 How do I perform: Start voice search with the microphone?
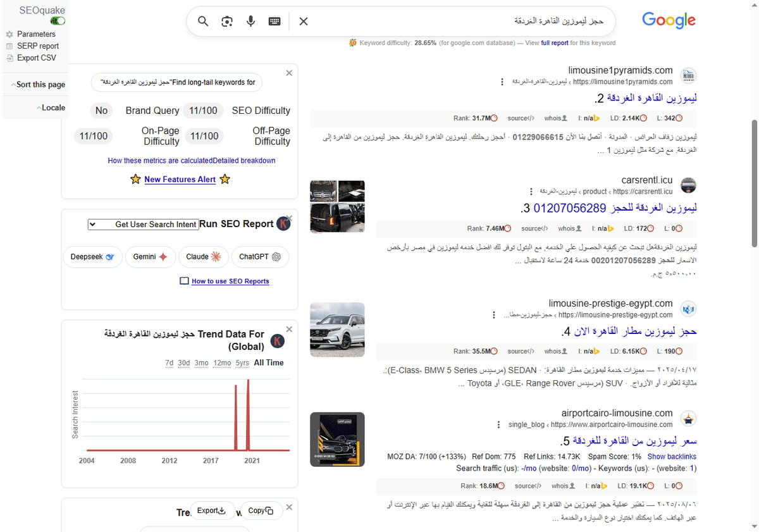click(x=250, y=21)
